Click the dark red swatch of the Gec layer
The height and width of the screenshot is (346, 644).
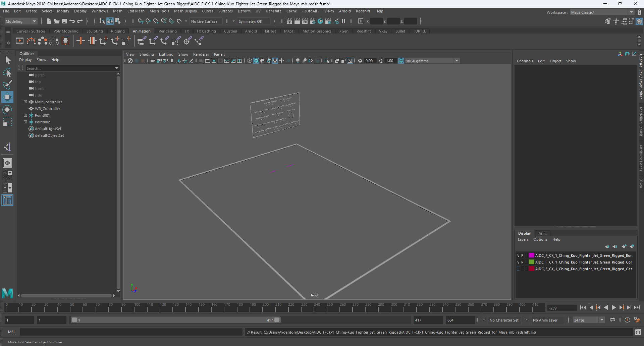(532, 269)
